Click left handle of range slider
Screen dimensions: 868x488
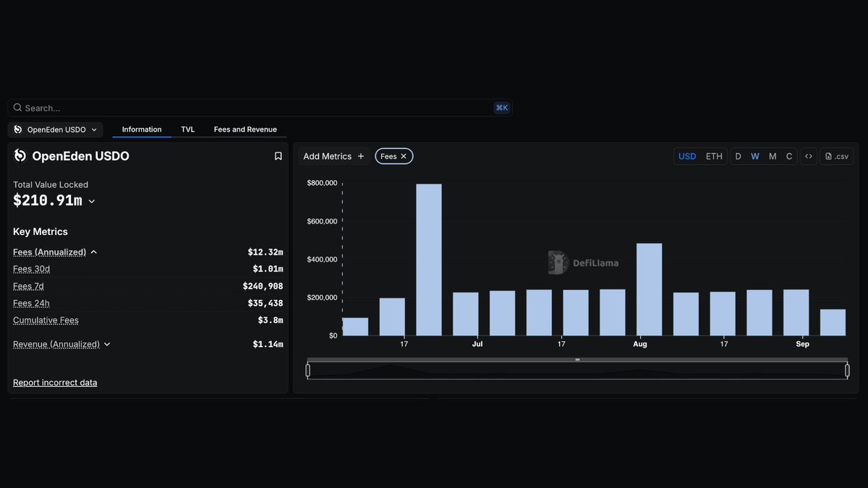click(307, 371)
